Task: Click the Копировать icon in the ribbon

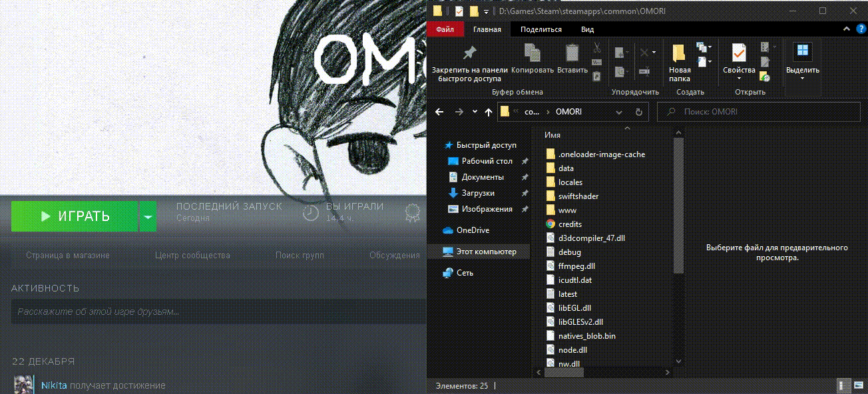Action: coord(533,54)
